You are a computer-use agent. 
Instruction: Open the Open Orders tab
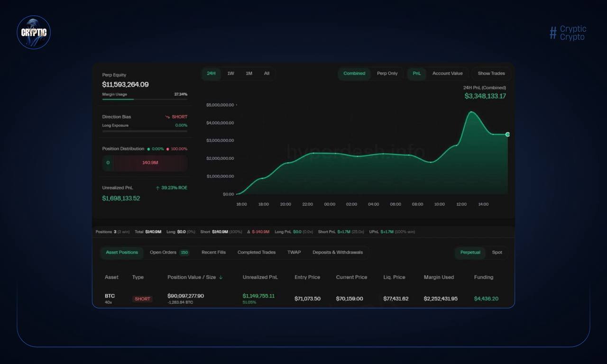[169, 253]
